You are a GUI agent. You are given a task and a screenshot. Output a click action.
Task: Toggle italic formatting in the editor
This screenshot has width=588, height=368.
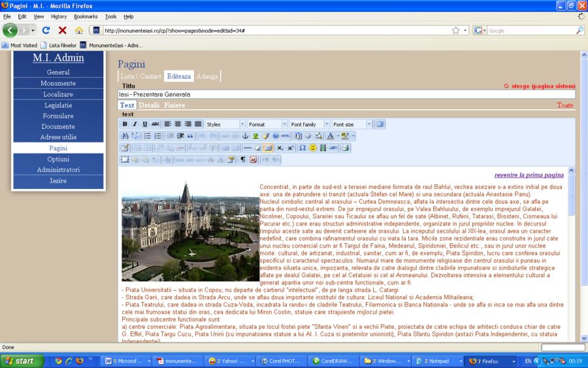click(x=135, y=124)
